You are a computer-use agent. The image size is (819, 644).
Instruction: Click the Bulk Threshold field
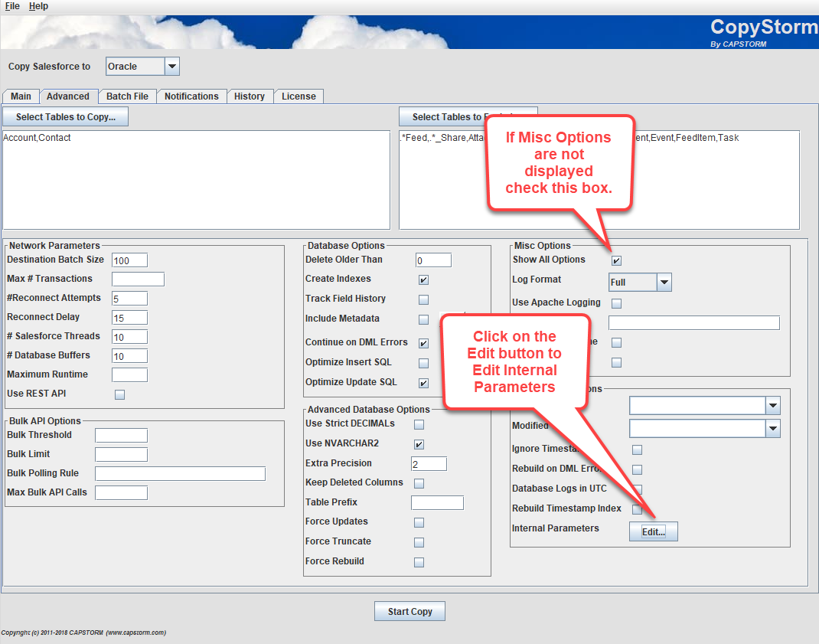[121, 436]
